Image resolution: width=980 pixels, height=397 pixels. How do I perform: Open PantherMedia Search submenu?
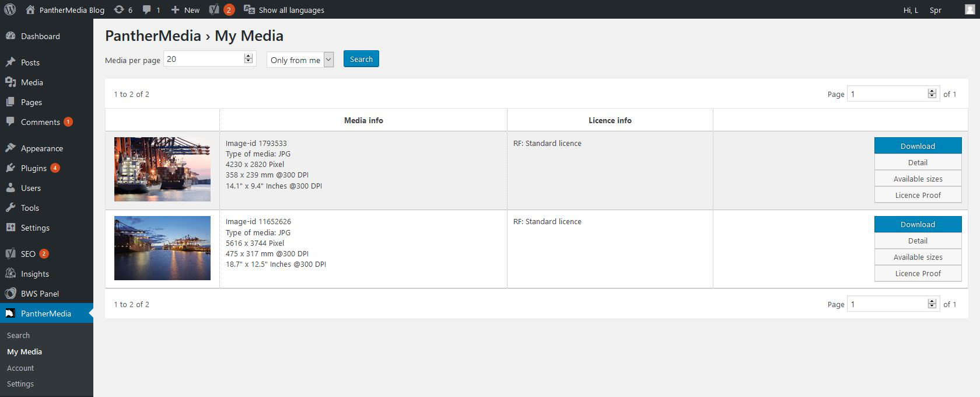(18, 335)
